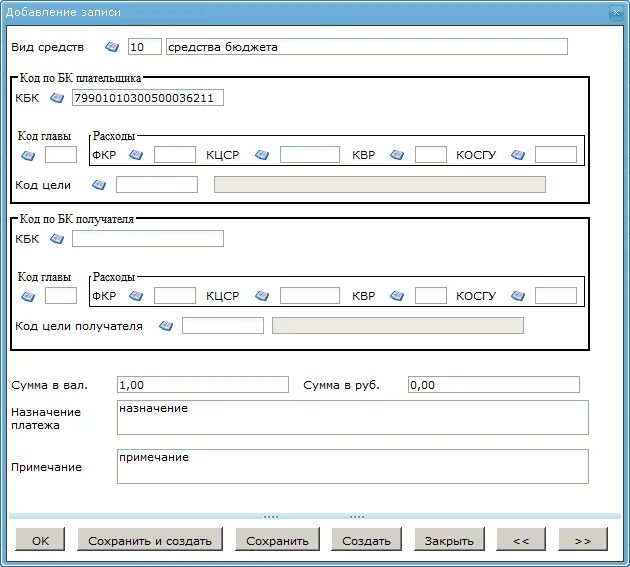Screen dimensions: 630x567
Task: Focus the payer КОСГУ field
Action: tap(556, 154)
